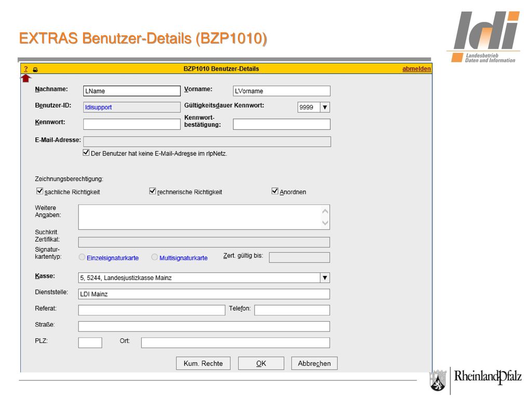Toggle sachliche Richtigkeit checkbox
The width and height of the screenshot is (532, 399).
point(39,191)
